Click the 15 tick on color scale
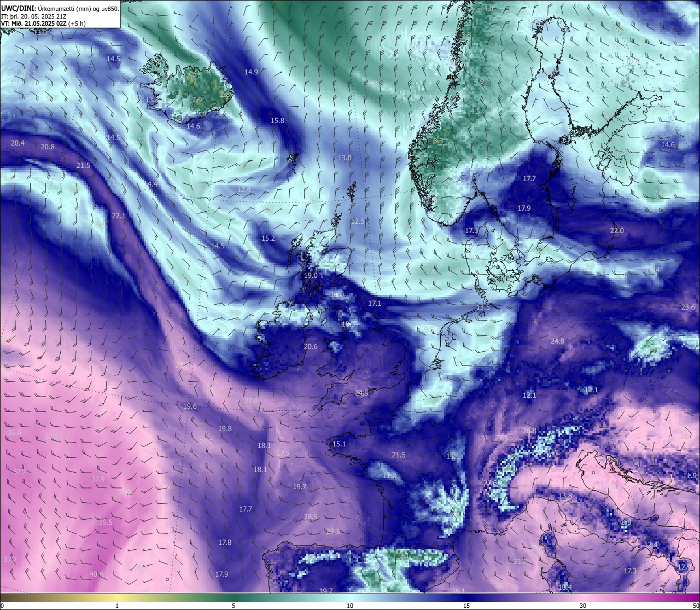Screen dimensions: 700x610 click(x=466, y=606)
